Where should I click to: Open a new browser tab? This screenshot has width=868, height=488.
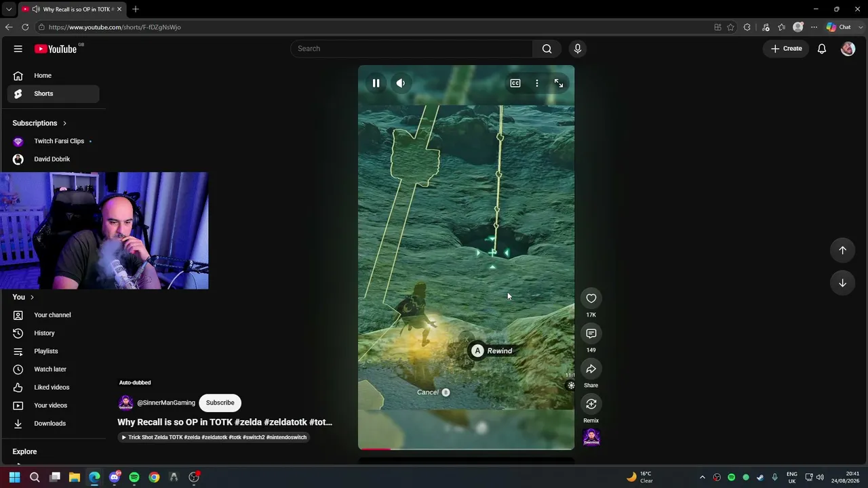click(x=136, y=9)
